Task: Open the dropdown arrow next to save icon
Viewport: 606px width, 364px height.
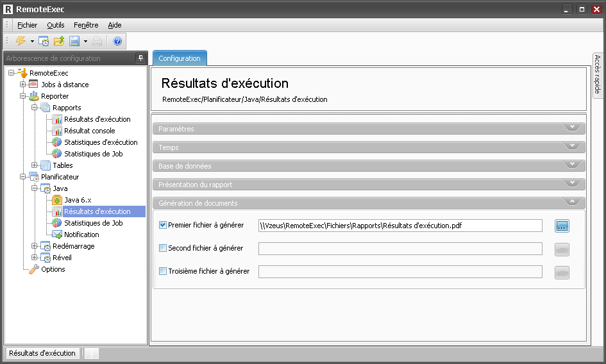Action: [85, 42]
